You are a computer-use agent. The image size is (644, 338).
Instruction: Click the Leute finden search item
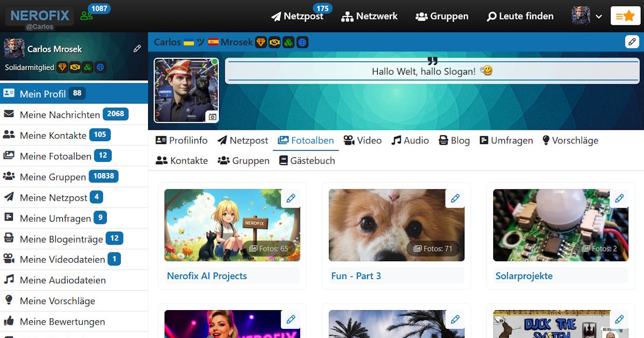520,16
